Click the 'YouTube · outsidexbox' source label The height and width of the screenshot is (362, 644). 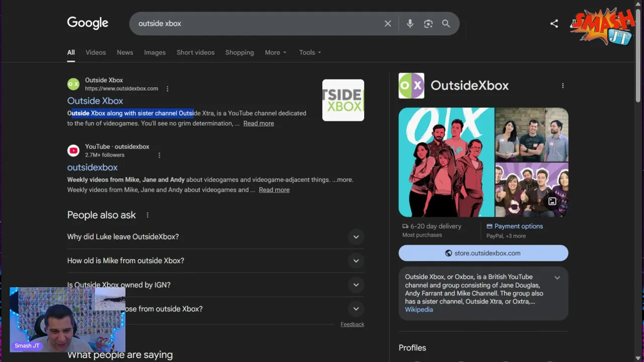[117, 147]
